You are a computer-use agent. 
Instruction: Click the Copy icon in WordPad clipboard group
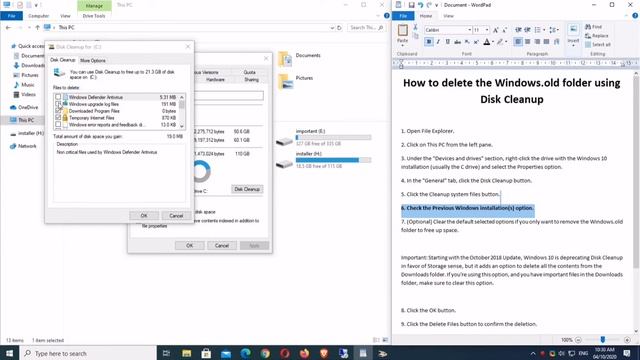[x=416, y=36]
